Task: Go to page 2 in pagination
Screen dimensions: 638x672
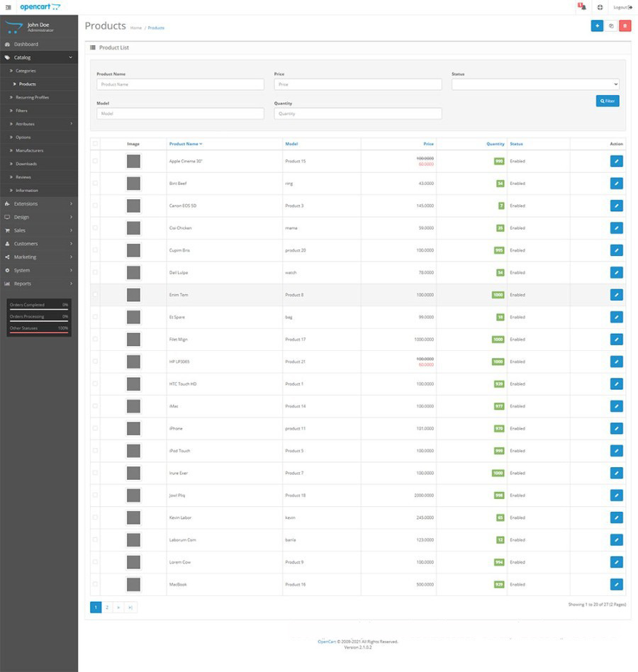Action: click(x=107, y=607)
